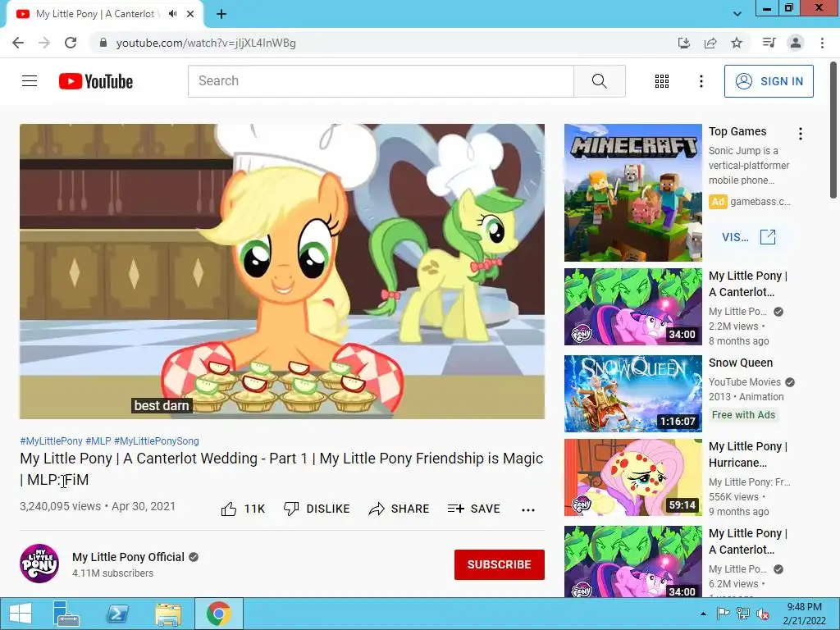Click the #MyLittlePonySong hashtag
The height and width of the screenshot is (630, 840).
click(157, 441)
